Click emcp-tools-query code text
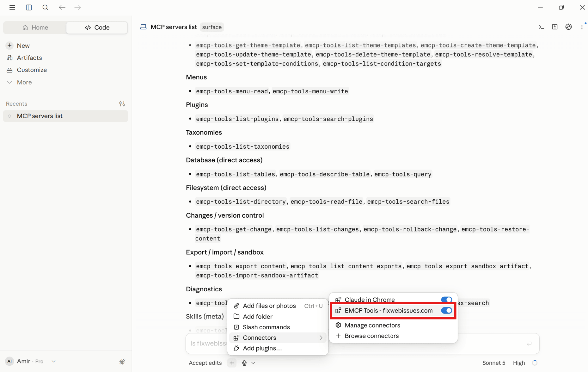The image size is (588, 372). [x=403, y=174]
